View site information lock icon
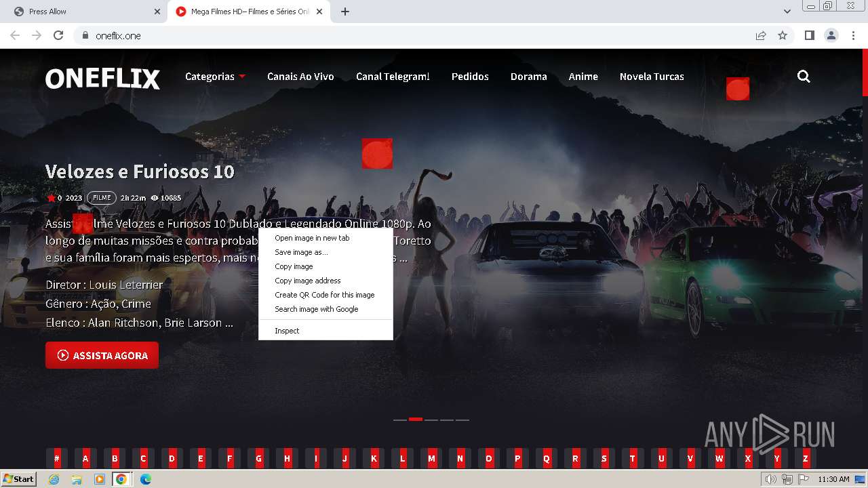Screen dimensions: 868x488 [x=85, y=35]
